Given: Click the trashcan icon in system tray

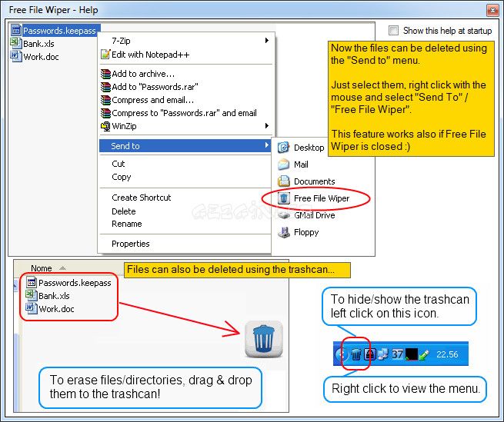Looking at the screenshot, I should pos(356,354).
